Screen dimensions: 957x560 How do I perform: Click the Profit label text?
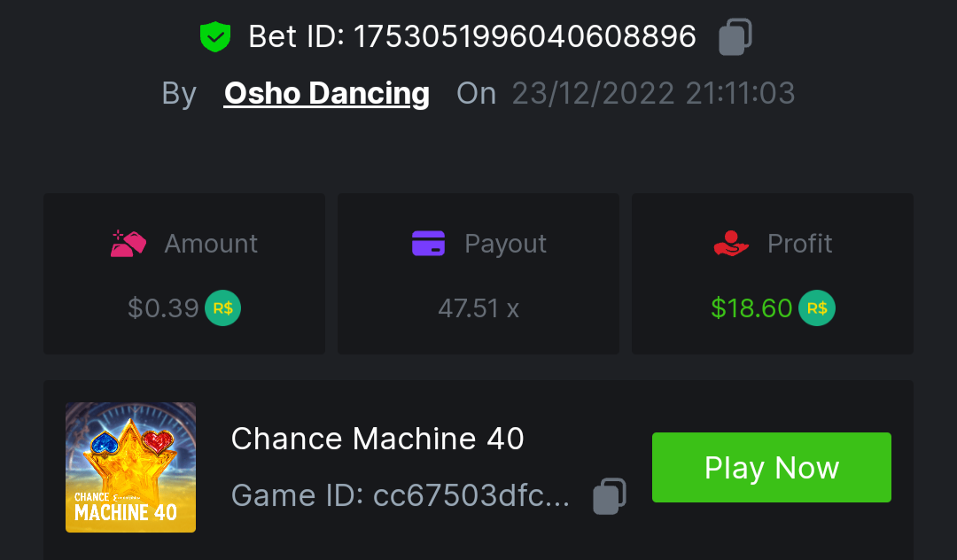pos(799,244)
